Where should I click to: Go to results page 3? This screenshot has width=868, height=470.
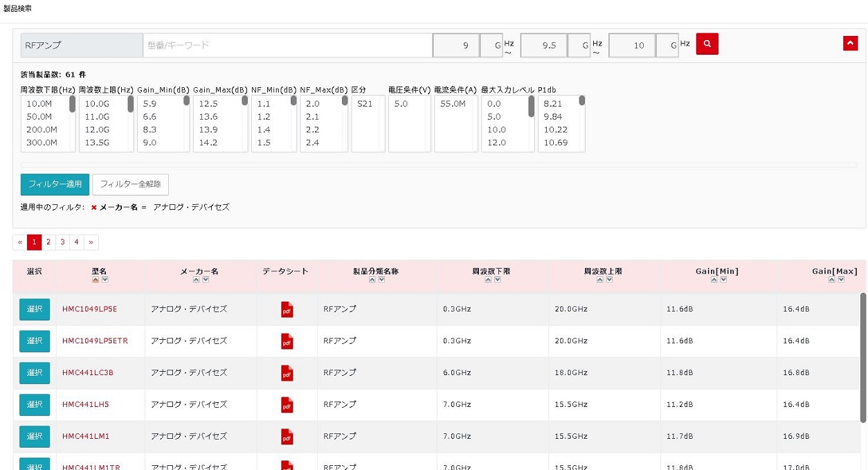coord(62,242)
